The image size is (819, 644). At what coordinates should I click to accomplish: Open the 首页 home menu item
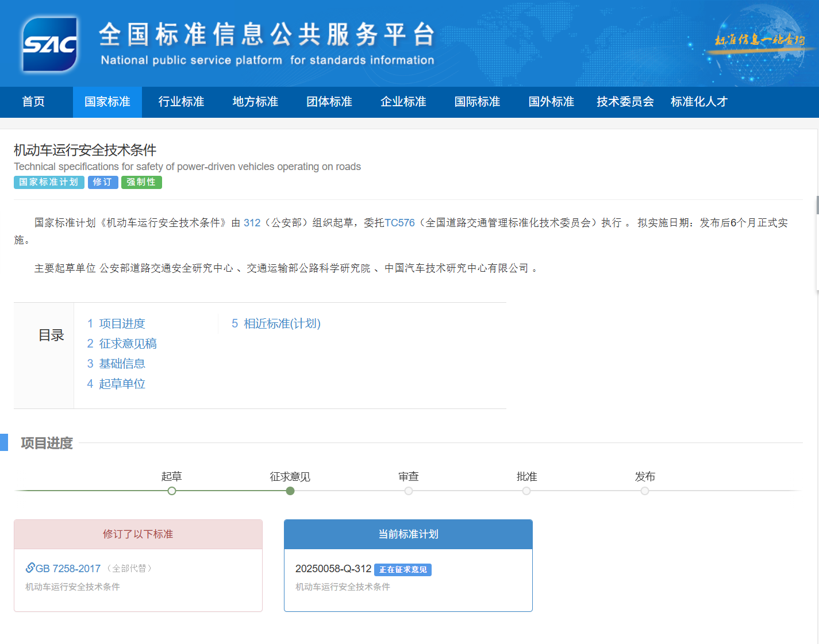click(x=33, y=102)
